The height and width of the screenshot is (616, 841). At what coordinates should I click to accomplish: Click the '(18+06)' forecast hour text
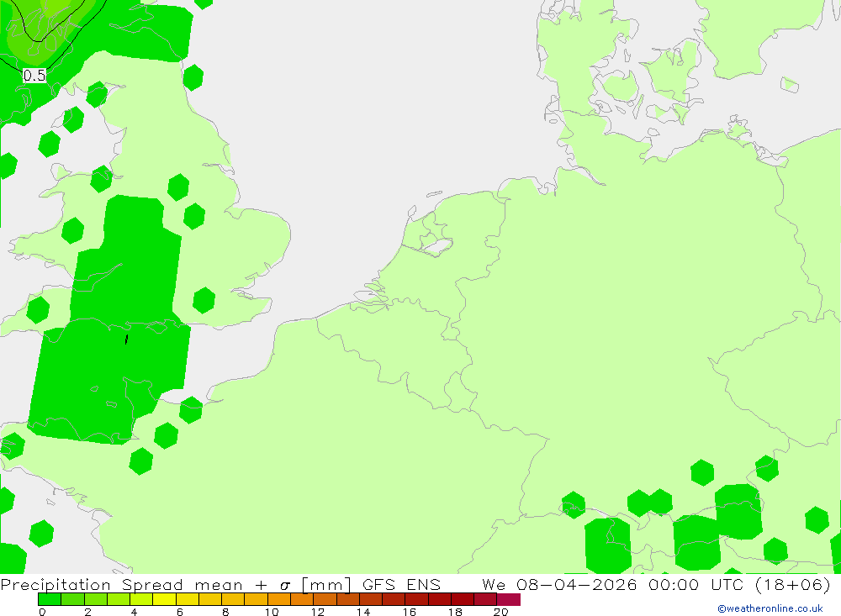(793, 584)
